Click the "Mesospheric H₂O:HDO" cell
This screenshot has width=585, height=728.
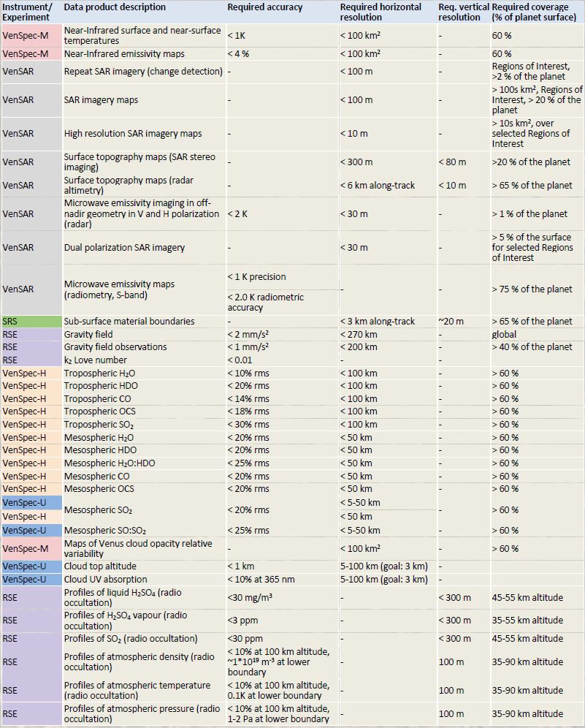pos(110,463)
